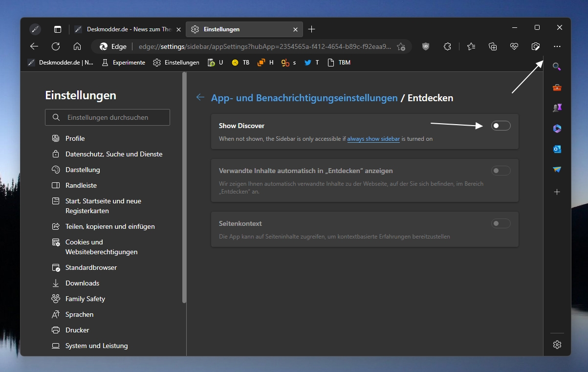Open the Games chess icon in sidebar
588x372 pixels.
point(557,108)
